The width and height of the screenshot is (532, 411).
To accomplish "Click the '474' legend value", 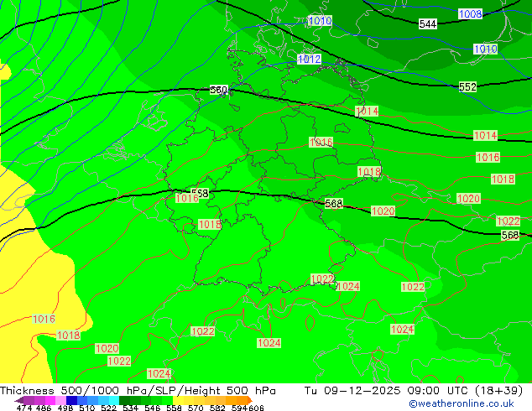I will [x=24, y=408].
